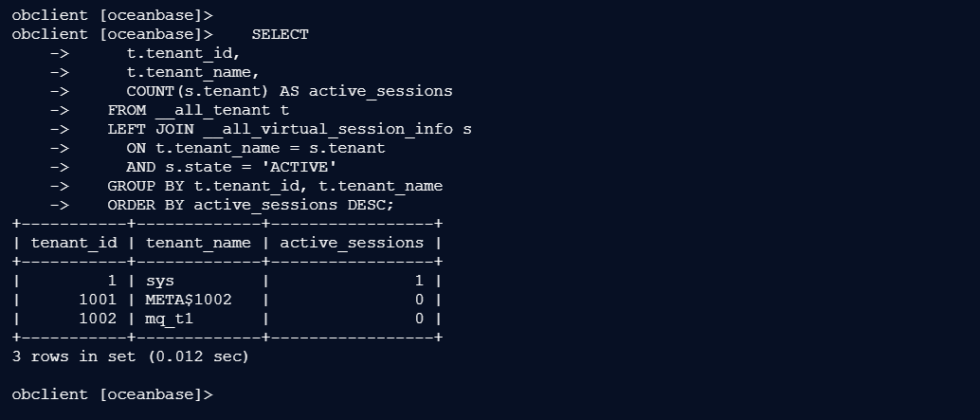Click the FROM __all_tenant table name
The image size is (980, 420).
click(x=217, y=110)
